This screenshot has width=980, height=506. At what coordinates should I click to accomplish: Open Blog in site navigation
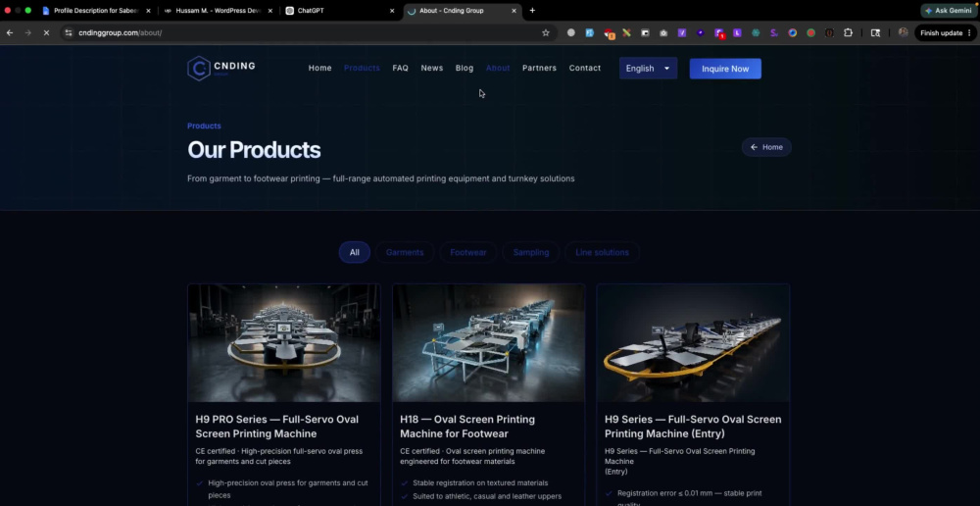pos(465,69)
